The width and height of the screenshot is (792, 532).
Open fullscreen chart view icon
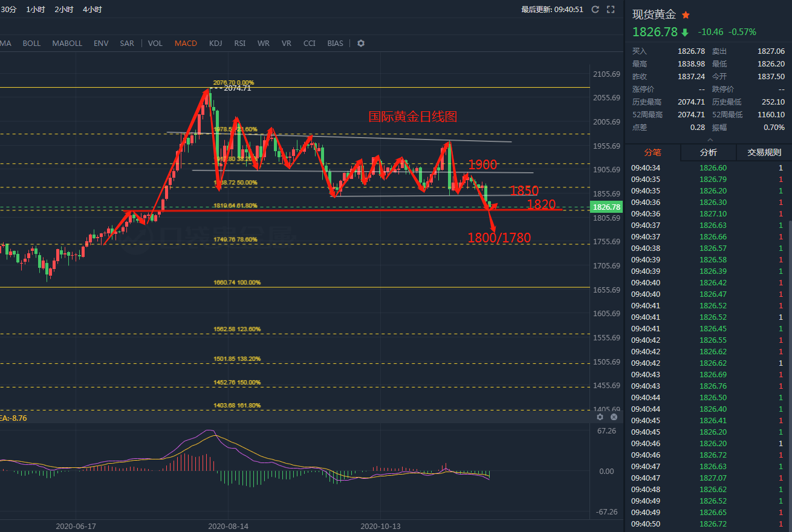[x=611, y=9]
